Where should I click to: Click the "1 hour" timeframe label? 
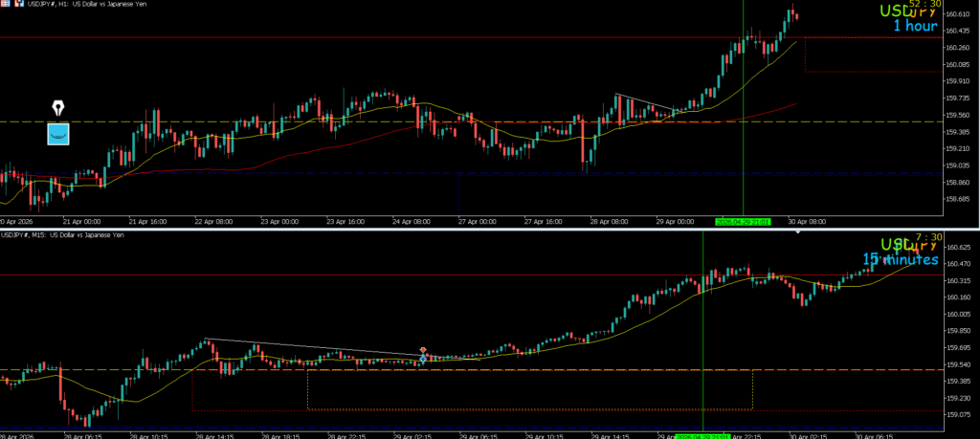[x=915, y=27]
